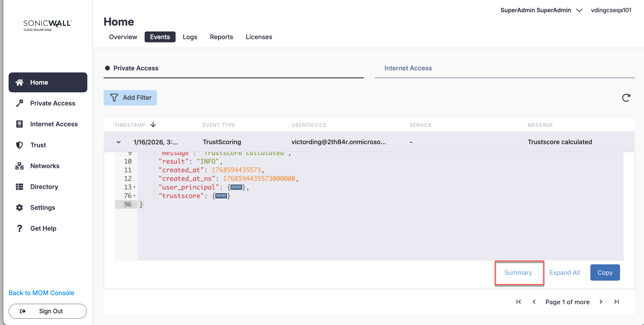Jump to last page of events
The image size is (644, 325).
(x=616, y=302)
